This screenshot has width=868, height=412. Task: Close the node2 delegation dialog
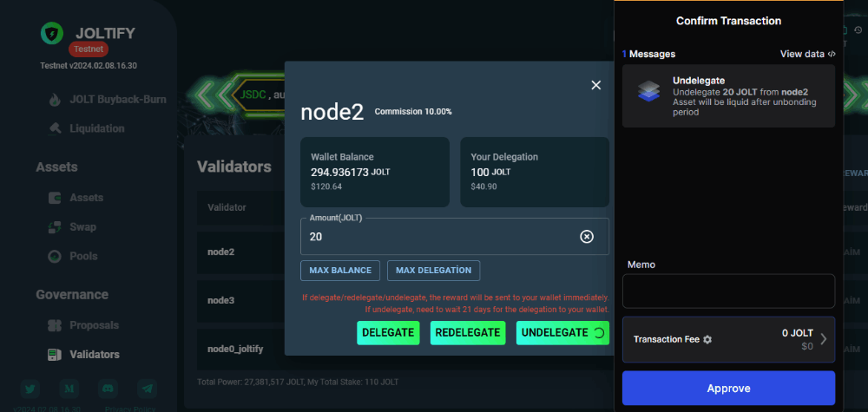pyautogui.click(x=595, y=85)
